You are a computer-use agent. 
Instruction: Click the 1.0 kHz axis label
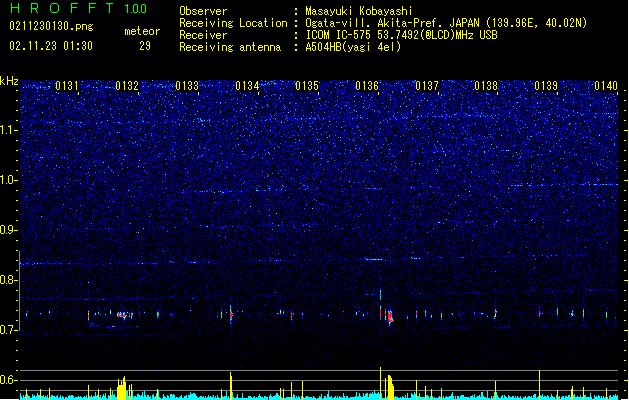[9, 180]
